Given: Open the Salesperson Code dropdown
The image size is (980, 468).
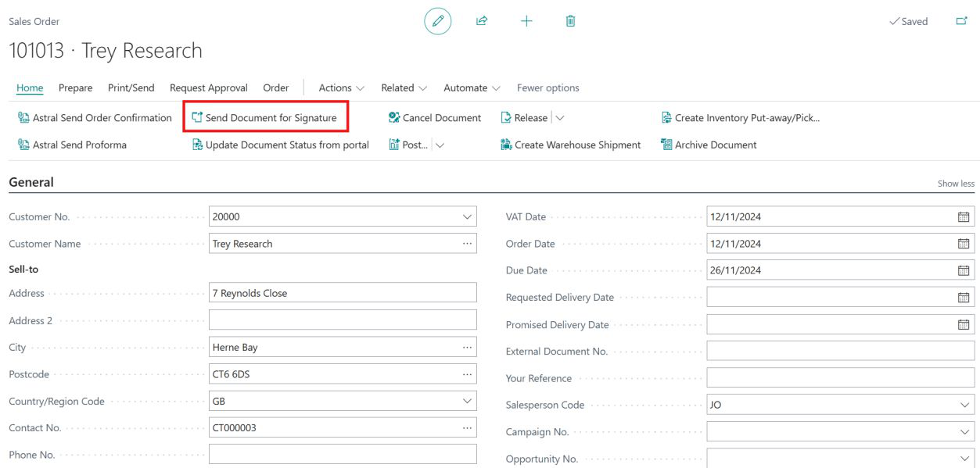Looking at the screenshot, I should (x=965, y=405).
